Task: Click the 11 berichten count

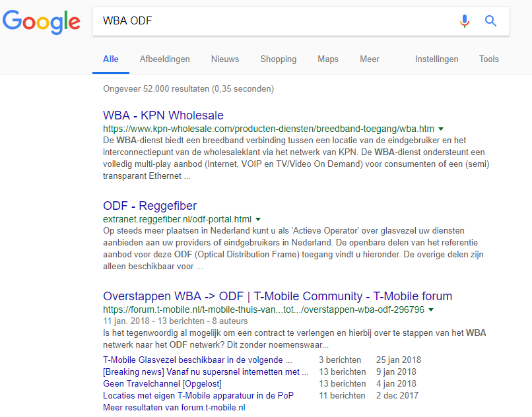Action: tap(342, 396)
